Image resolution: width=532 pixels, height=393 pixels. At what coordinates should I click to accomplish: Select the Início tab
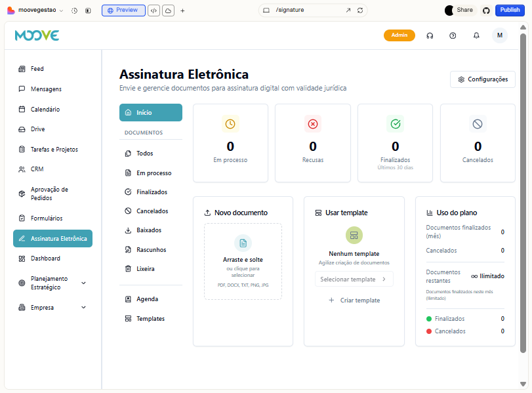pos(151,112)
